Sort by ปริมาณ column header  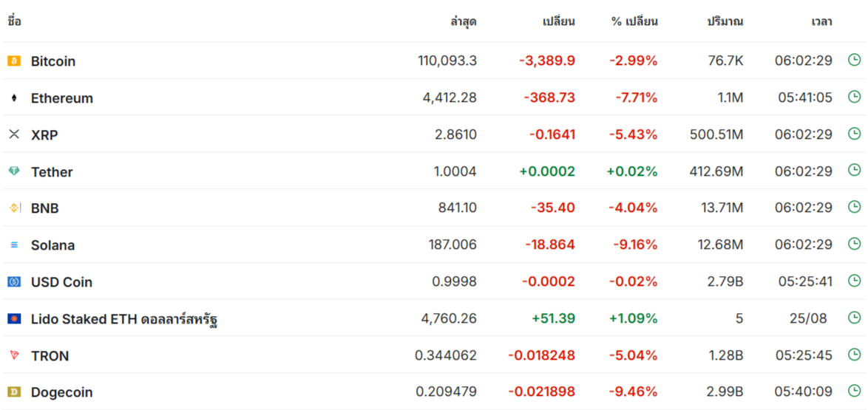(x=725, y=22)
